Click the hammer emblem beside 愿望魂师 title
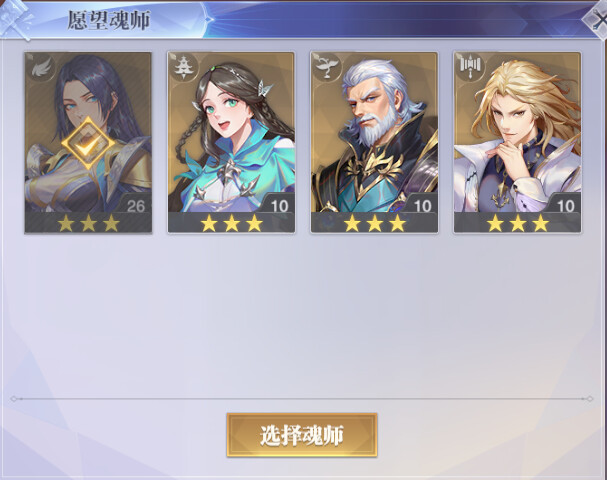The height and width of the screenshot is (480, 607). [15, 19]
